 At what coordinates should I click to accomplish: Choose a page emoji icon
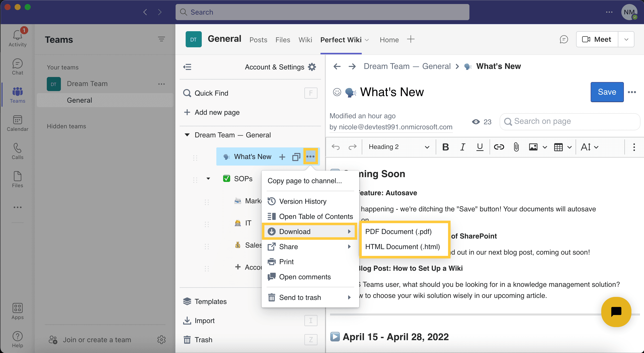click(337, 92)
